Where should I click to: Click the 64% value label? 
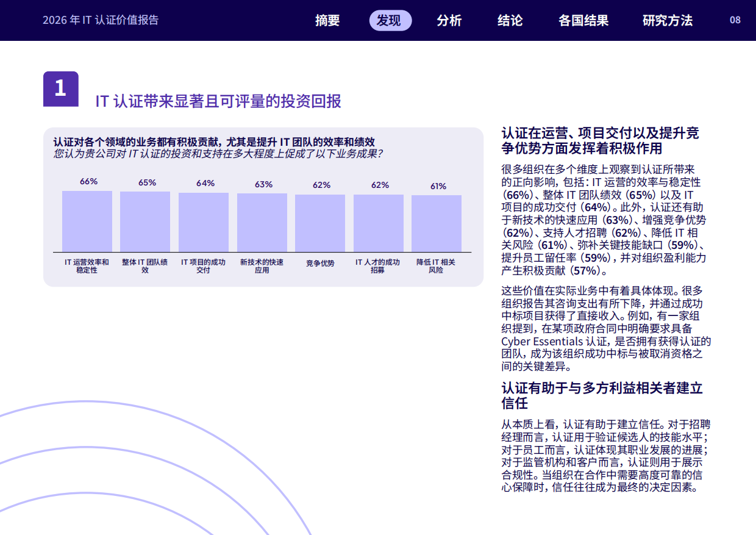click(x=205, y=183)
